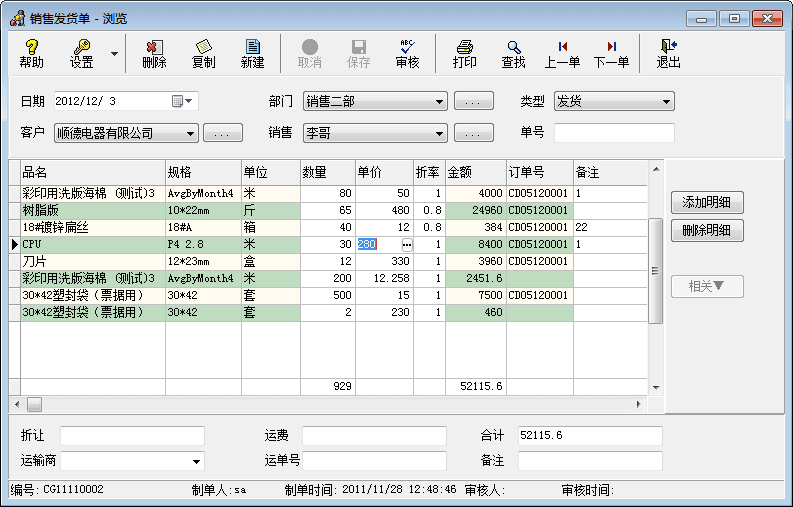
Task: Click the 12.258 unit price cell
Action: pyautogui.click(x=384, y=278)
